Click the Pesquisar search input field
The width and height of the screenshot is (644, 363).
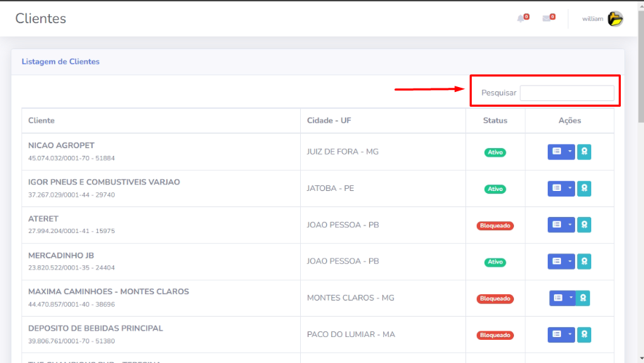click(x=567, y=93)
